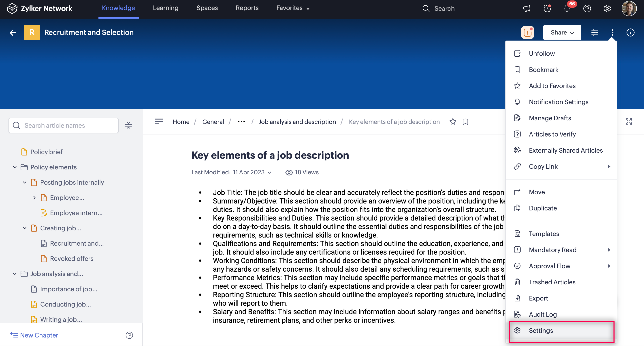This screenshot has width=644, height=346.
Task: Star the article in the breadcrumb bar
Action: [453, 122]
